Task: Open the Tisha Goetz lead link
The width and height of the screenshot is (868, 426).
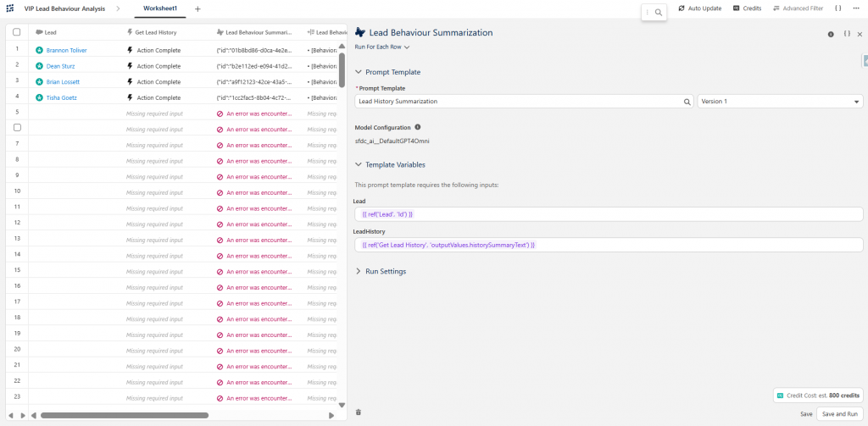Action: [x=61, y=97]
